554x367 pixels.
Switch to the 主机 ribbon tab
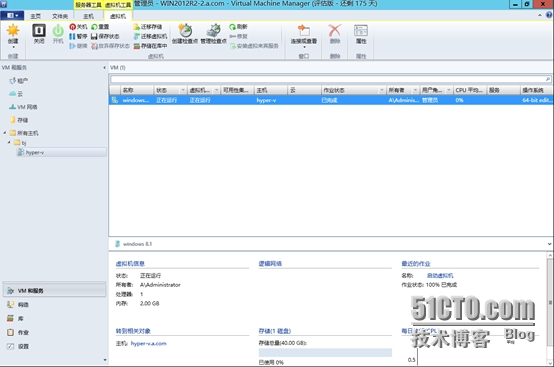point(88,16)
